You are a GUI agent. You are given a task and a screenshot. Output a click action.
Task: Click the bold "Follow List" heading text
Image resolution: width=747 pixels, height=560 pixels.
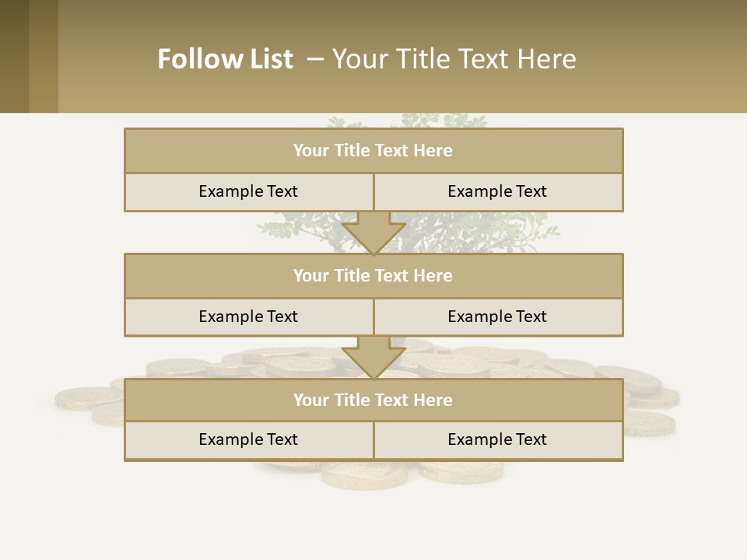point(225,59)
